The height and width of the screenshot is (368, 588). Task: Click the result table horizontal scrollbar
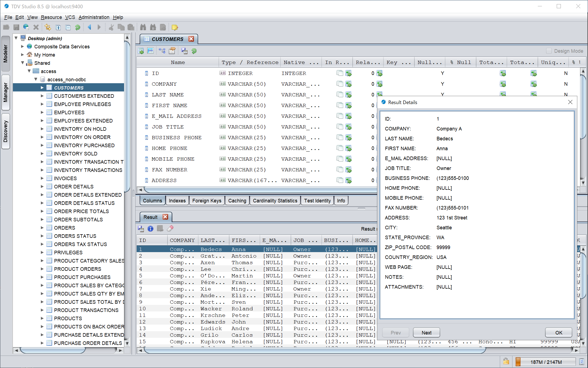(x=315, y=350)
